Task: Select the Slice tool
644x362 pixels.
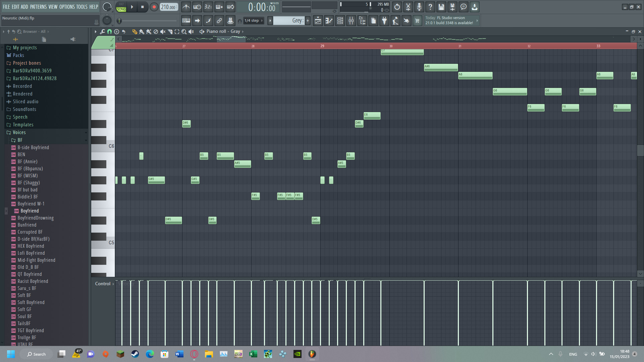Action: coord(170,31)
